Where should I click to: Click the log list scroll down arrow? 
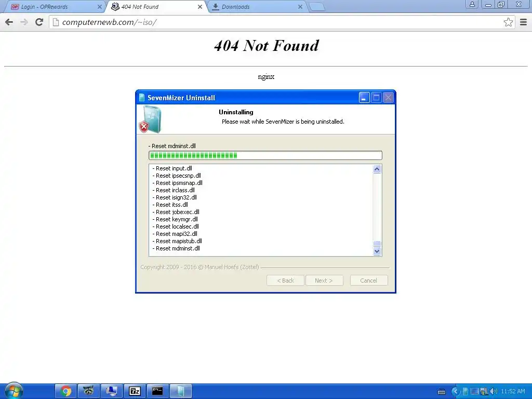[377, 251]
